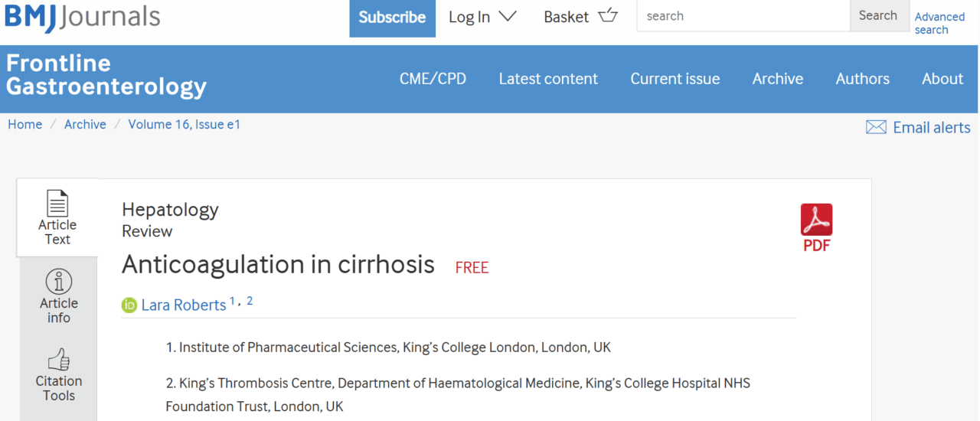Screen dimensions: 980x421
Task: Go to Latest content menu item
Action: [548, 79]
